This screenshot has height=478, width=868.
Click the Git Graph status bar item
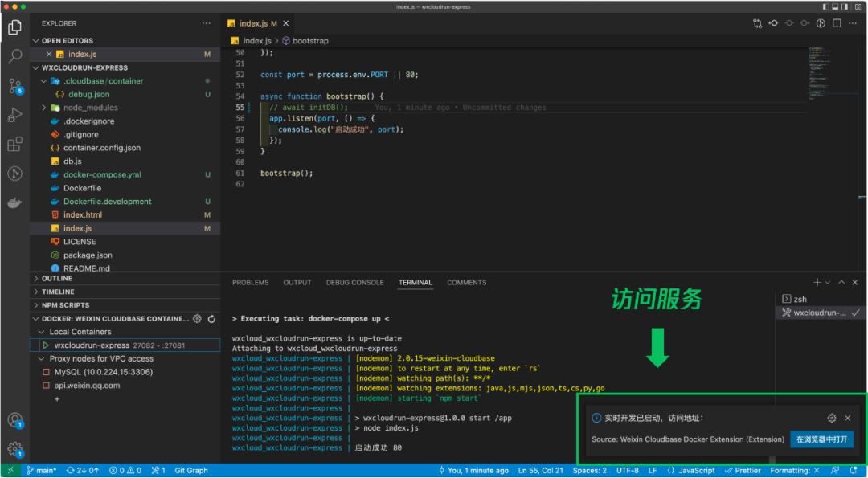click(x=191, y=470)
